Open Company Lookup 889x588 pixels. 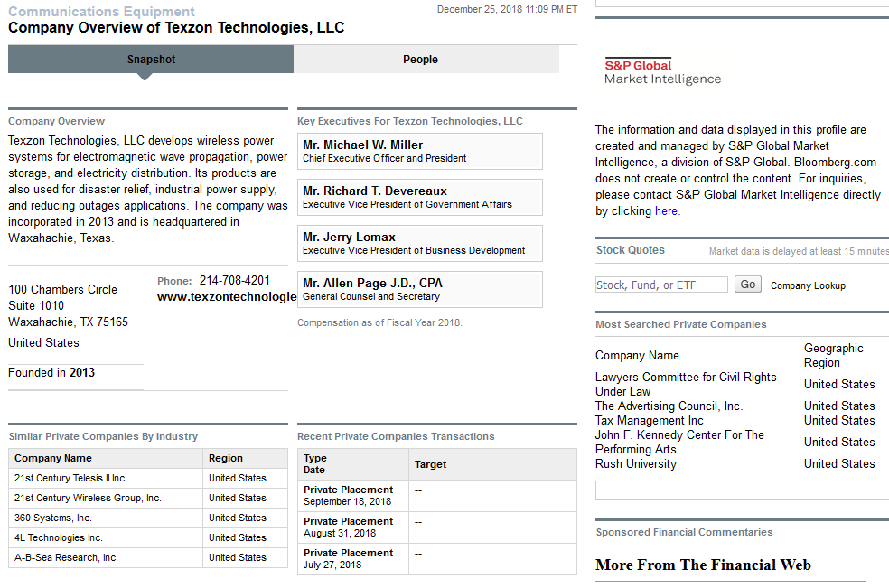(x=808, y=285)
